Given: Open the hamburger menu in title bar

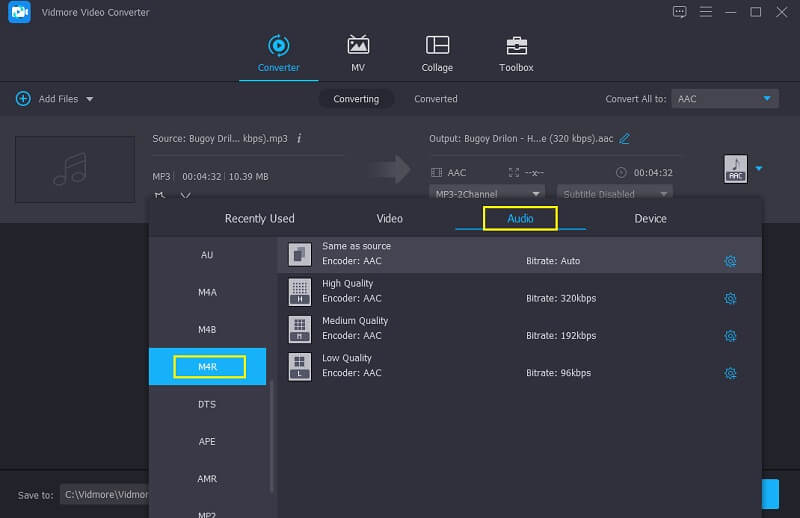Looking at the screenshot, I should point(705,12).
